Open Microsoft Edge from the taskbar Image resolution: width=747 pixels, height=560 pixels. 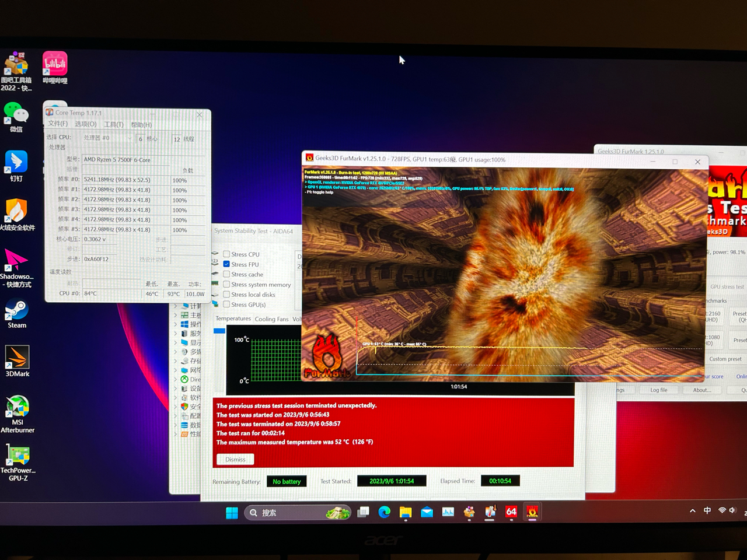click(x=384, y=512)
